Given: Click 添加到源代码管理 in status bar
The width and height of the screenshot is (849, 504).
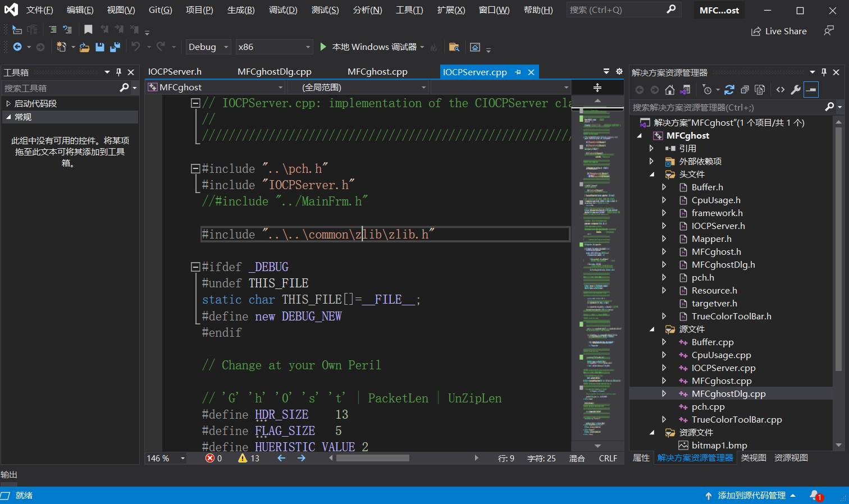Looking at the screenshot, I should pyautogui.click(x=751, y=496).
